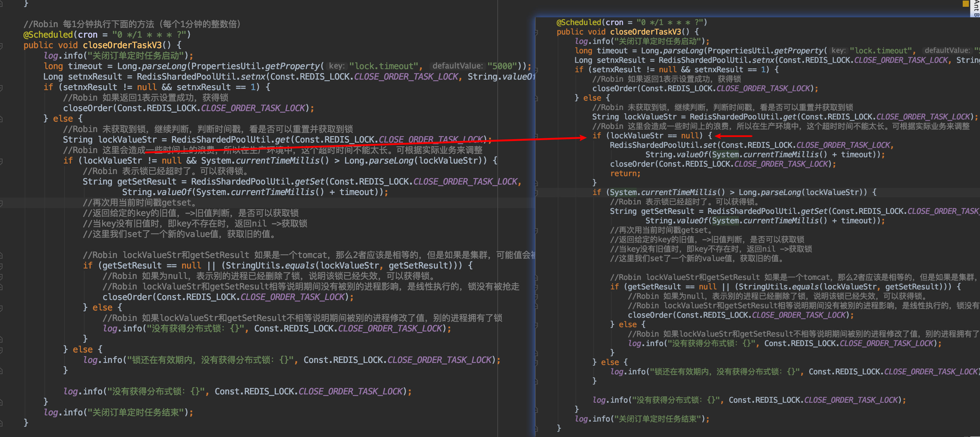Click the yellow inspection status indicator
This screenshot has width=980, height=437.
pyautogui.click(x=965, y=4)
